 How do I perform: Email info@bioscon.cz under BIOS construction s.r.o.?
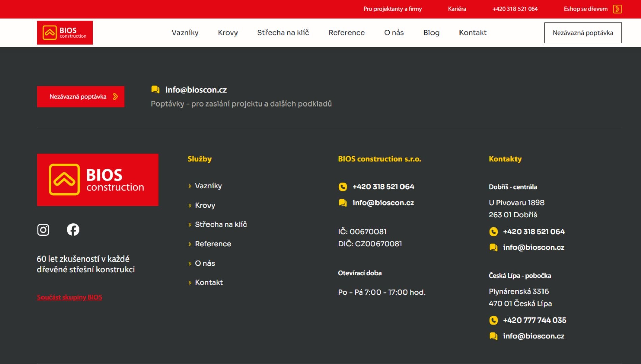click(x=383, y=203)
